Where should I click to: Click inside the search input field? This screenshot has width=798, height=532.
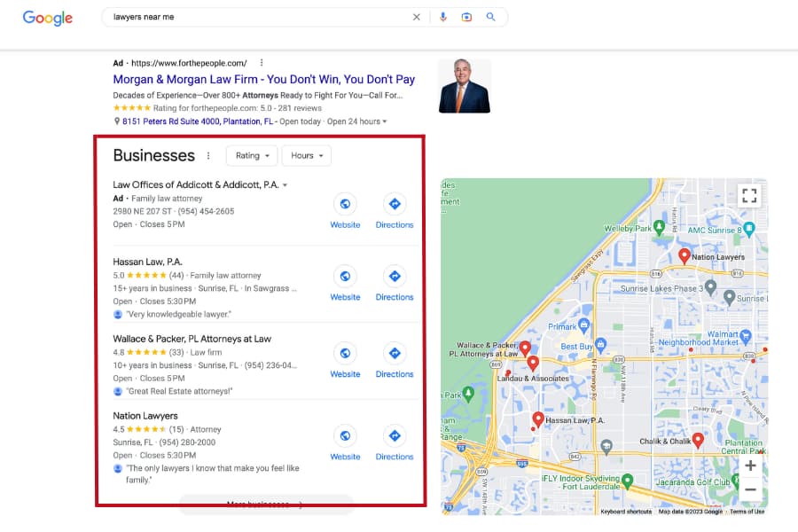pyautogui.click(x=222, y=16)
